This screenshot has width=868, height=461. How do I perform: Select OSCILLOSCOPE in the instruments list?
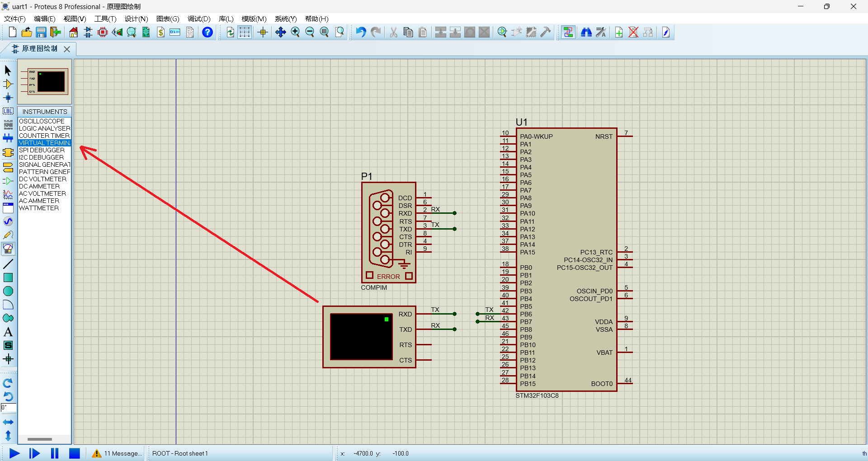(44, 121)
